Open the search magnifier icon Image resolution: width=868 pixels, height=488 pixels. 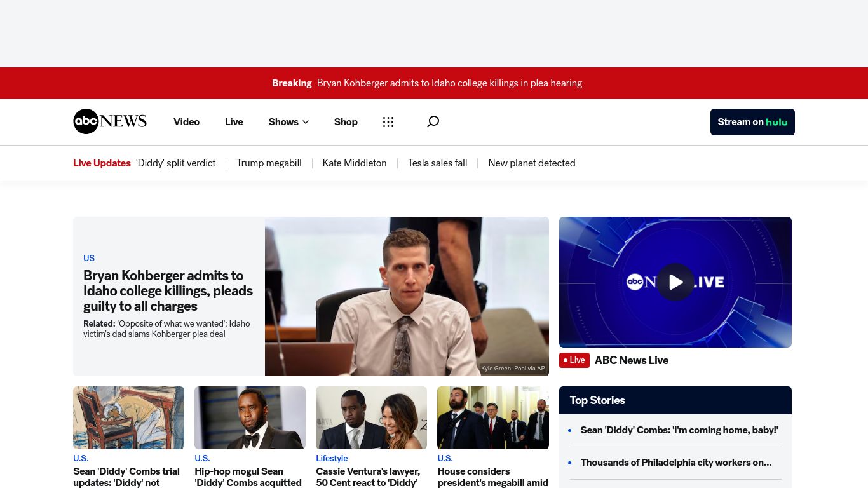point(433,121)
